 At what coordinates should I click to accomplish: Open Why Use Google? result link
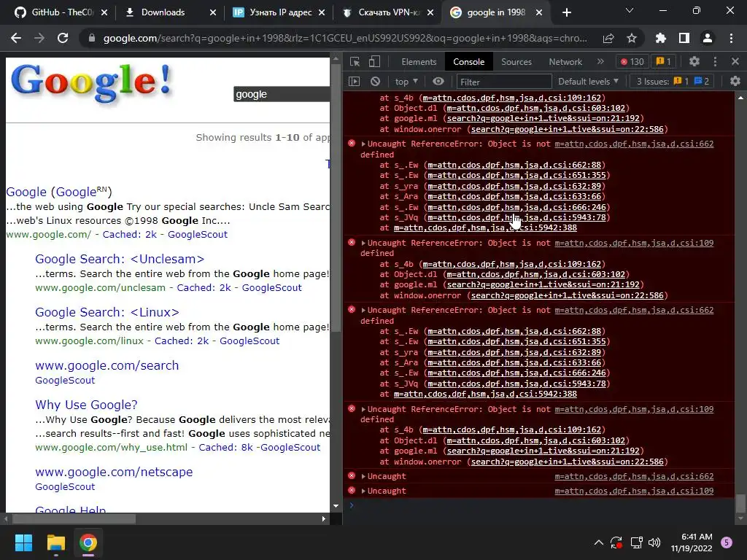pyautogui.click(x=86, y=405)
